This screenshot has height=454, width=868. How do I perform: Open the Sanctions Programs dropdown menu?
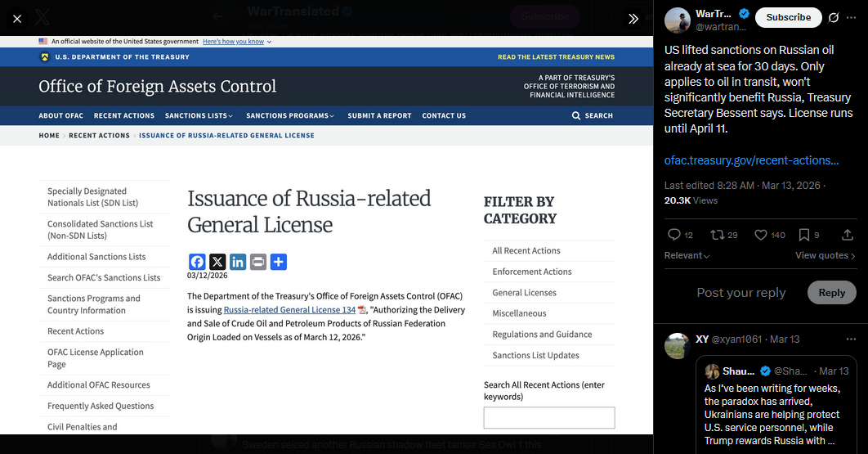[x=290, y=116]
